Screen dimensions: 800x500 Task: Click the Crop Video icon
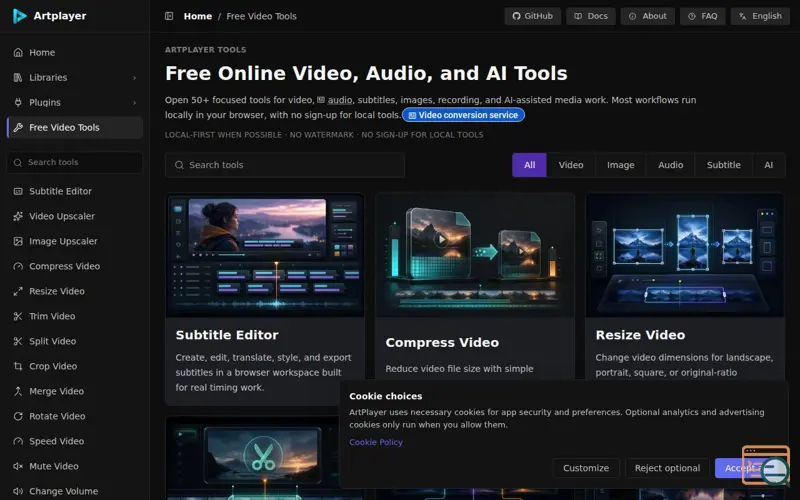point(18,366)
